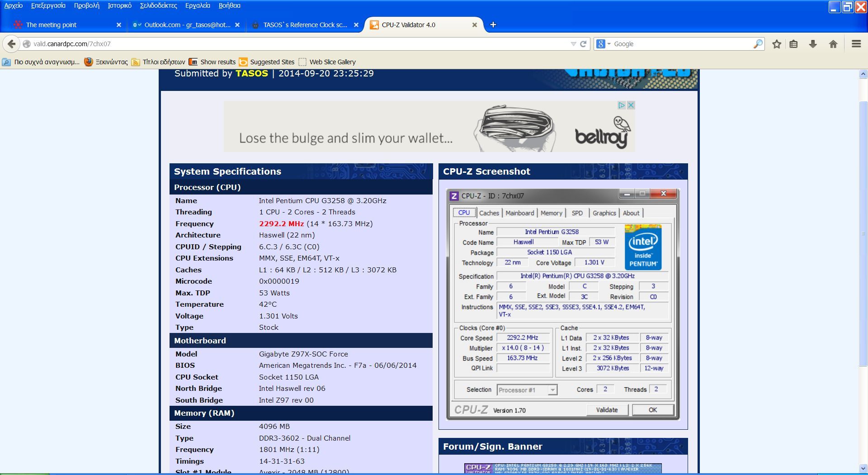The image size is (868, 475).
Task: Open 'Πιο συχνά αναγνωσμ...' bookmark
Action: coord(41,62)
